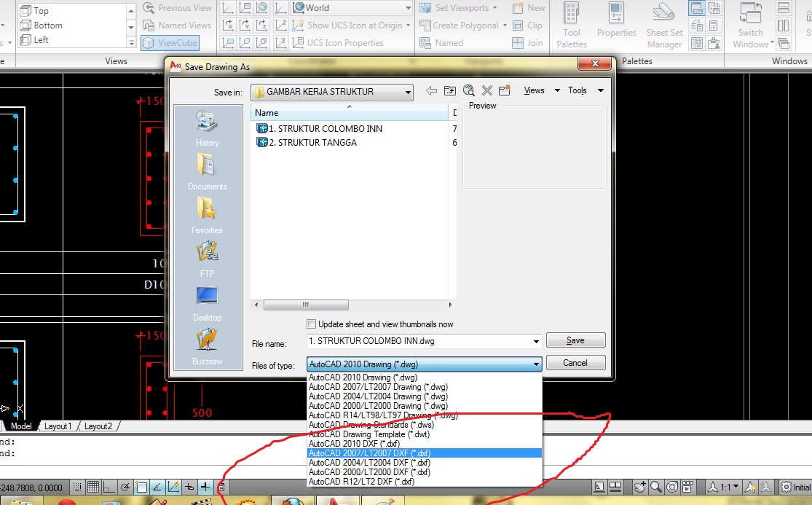Select AutoCAD 2007/LT2007 DXF file type
812x505 pixels.
(424, 453)
